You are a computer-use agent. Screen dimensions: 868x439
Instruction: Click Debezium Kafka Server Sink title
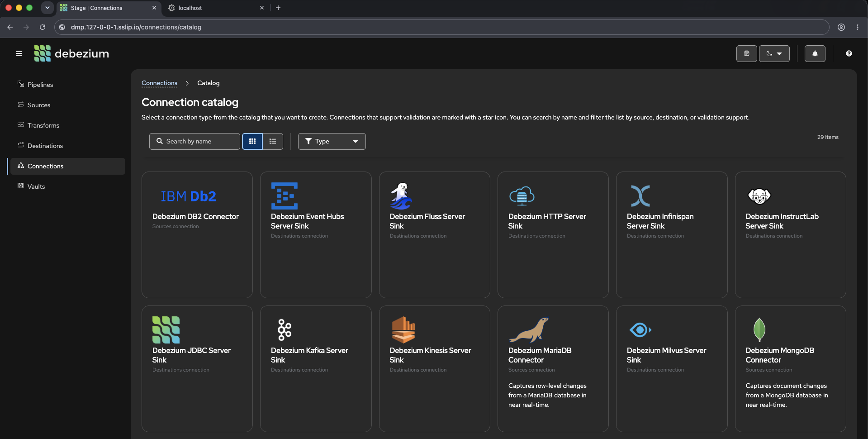[309, 355]
